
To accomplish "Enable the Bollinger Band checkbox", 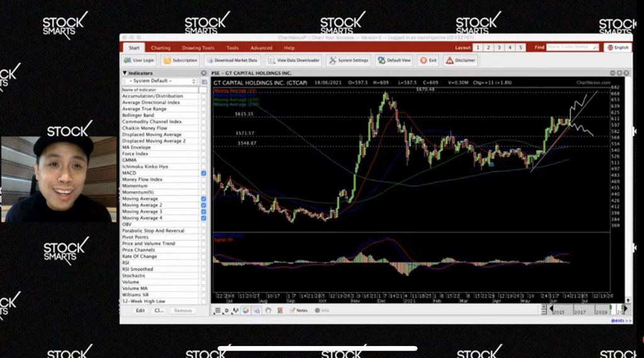I will (x=203, y=115).
